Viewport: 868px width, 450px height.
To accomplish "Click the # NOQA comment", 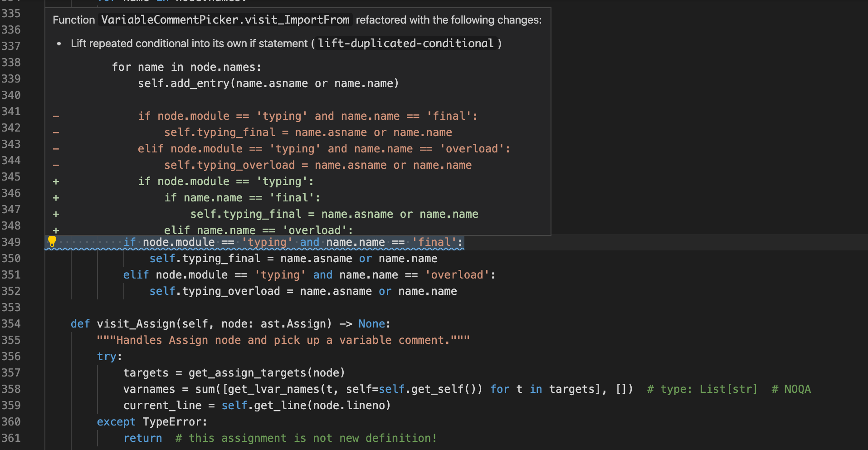I will coord(791,389).
